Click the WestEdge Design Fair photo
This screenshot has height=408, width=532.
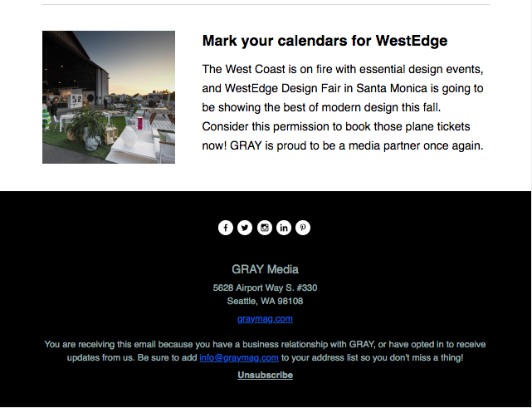tap(109, 97)
